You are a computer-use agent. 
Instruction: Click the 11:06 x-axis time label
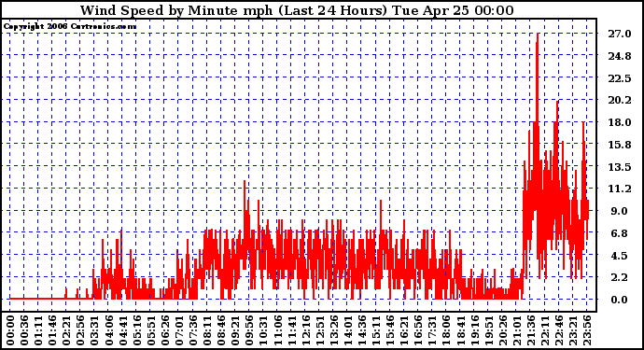pos(277,330)
